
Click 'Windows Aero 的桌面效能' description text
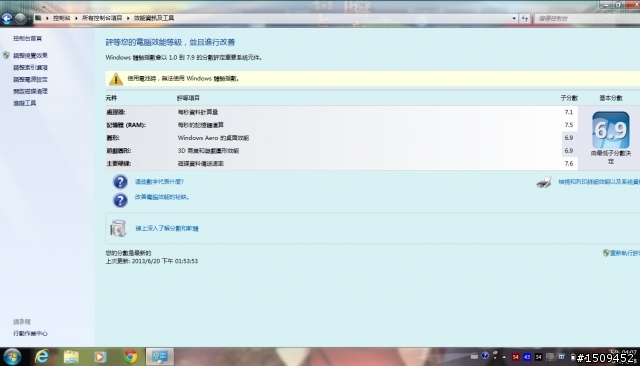213,138
